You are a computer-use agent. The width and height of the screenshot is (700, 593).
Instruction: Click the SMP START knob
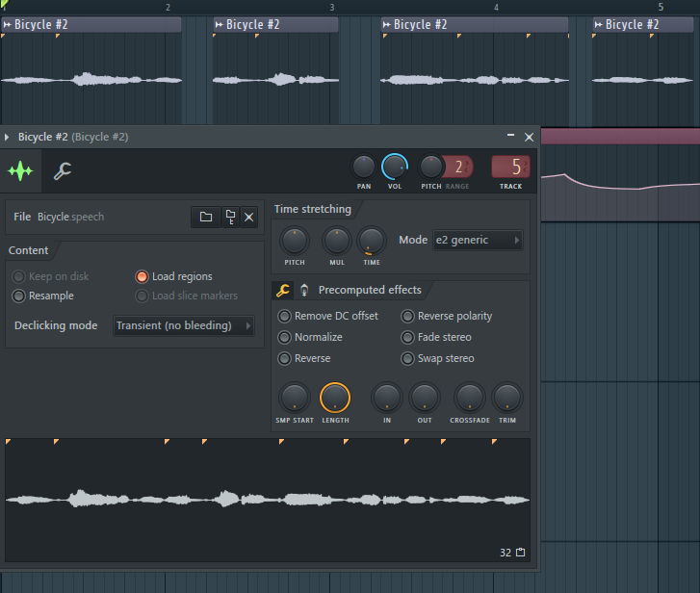295,398
